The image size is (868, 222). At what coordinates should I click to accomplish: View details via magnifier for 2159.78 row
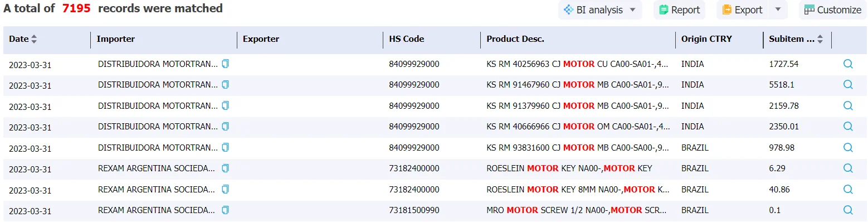pyautogui.click(x=848, y=105)
